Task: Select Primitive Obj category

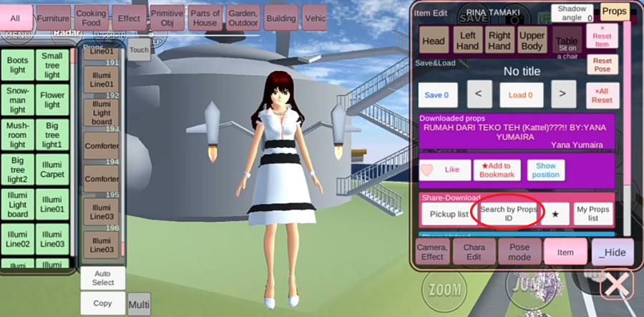Action: tap(167, 18)
